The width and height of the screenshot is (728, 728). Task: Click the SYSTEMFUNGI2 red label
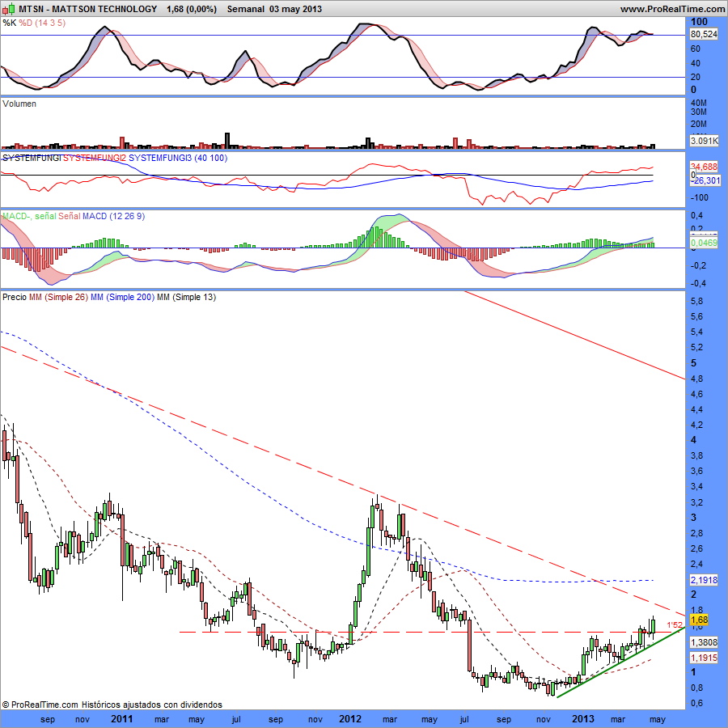tap(95, 158)
